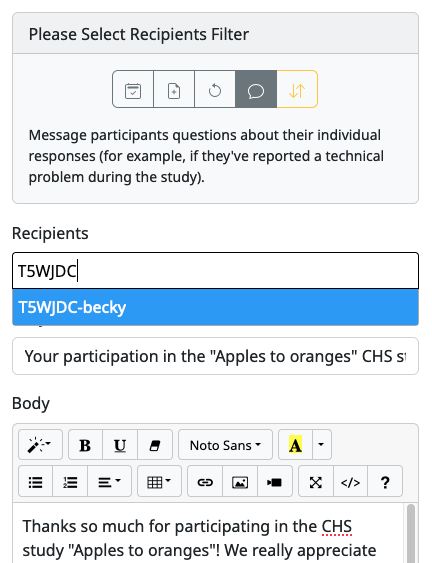Screen dimensions: 432x563
Task: Insert a picture into the body
Action: (x=240, y=481)
